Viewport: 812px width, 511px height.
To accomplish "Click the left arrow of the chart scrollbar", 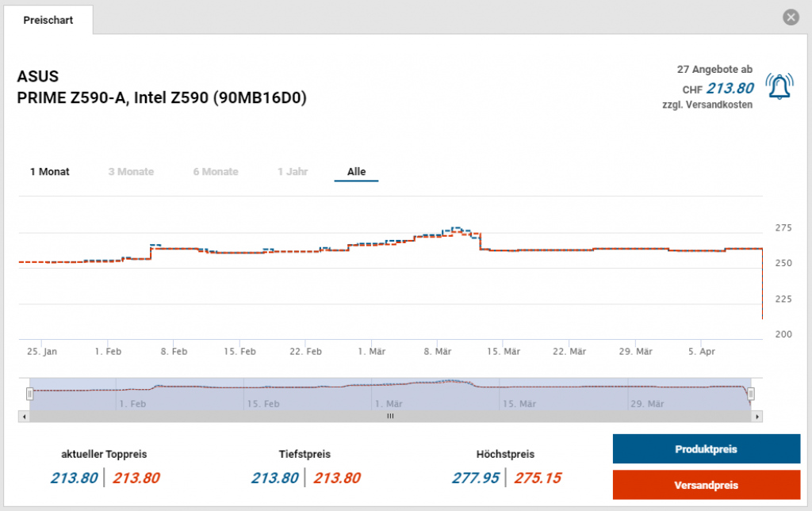I will coord(24,416).
